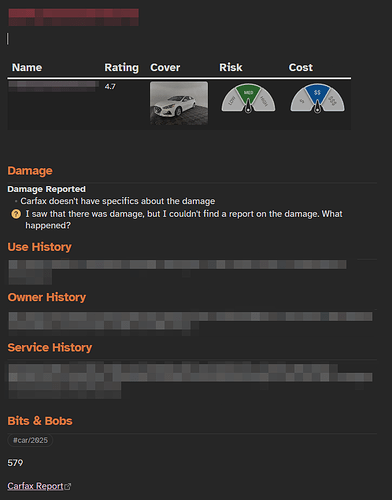Image resolution: width=392 pixels, height=500 pixels.
Task: Click the 4.7 rating cell
Action: pyautogui.click(x=110, y=87)
